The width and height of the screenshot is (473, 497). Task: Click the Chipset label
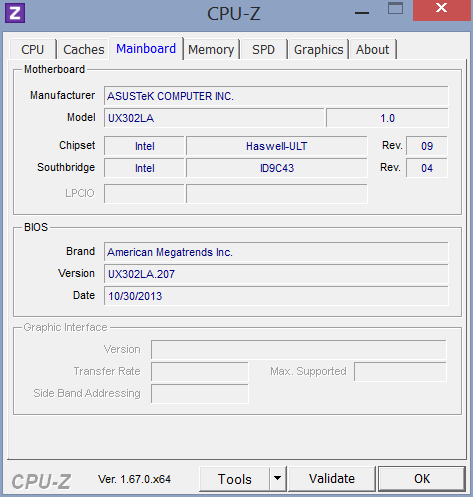click(77, 145)
